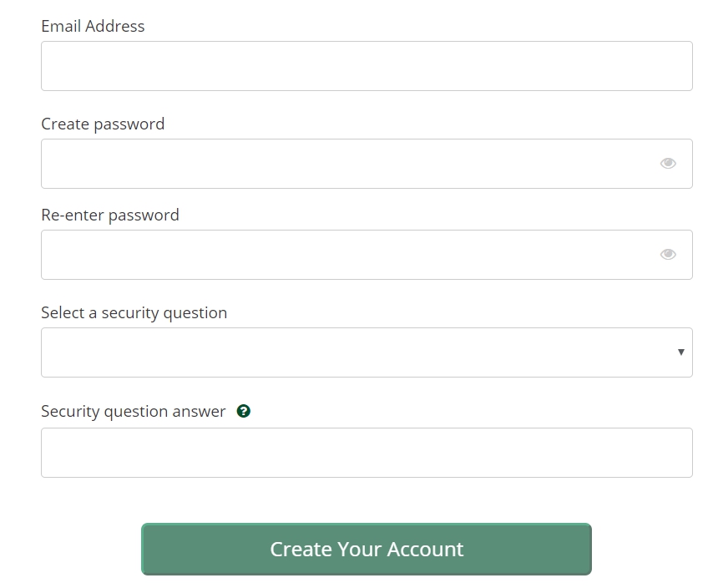
Task: Click the eye icon in Re-enter password field
Action: coord(668,255)
